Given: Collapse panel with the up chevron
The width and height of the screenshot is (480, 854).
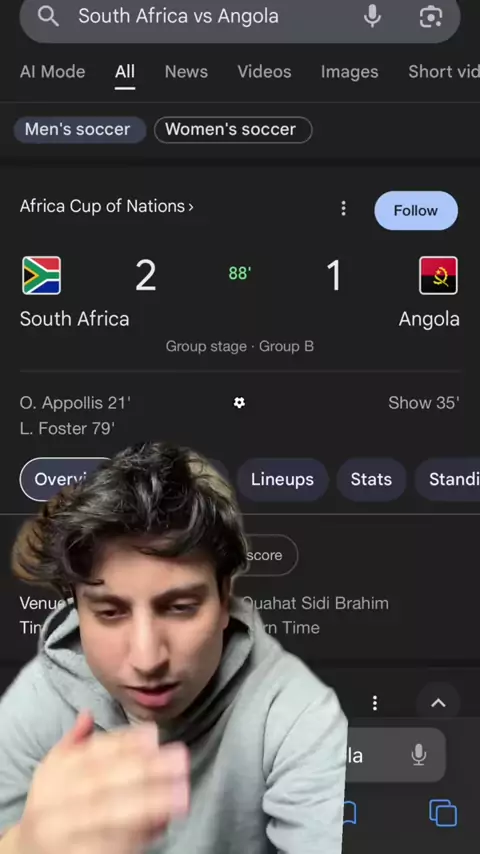Looking at the screenshot, I should [x=439, y=703].
